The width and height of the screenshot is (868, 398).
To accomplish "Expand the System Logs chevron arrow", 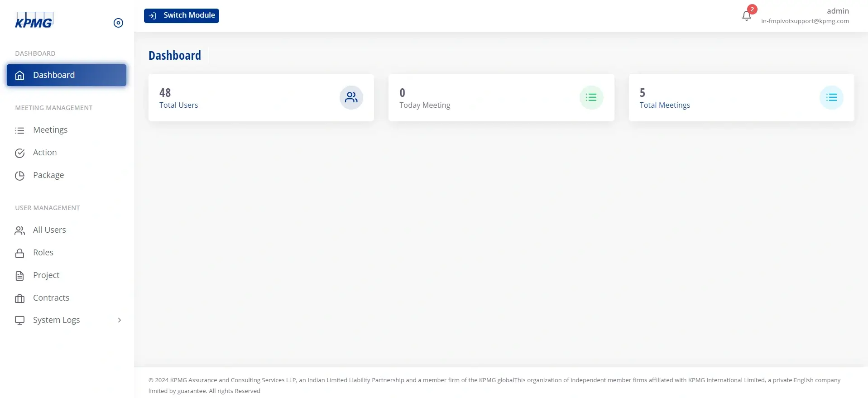I will pos(120,320).
